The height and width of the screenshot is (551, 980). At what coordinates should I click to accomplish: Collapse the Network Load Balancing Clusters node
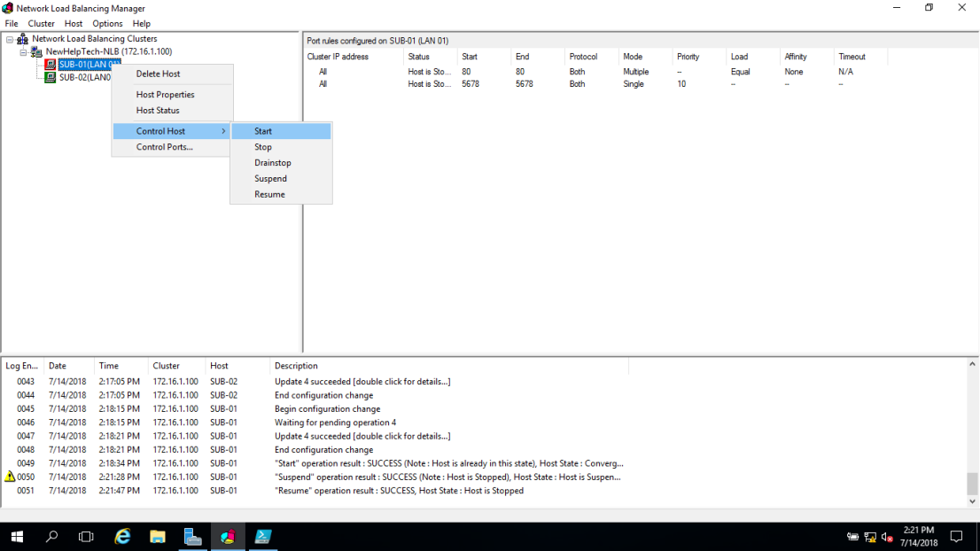[x=10, y=39]
